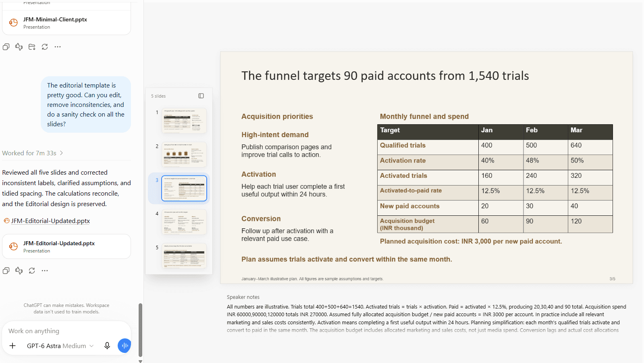Select slide 2 thumbnail
This screenshot has width=644, height=363.
click(184, 154)
